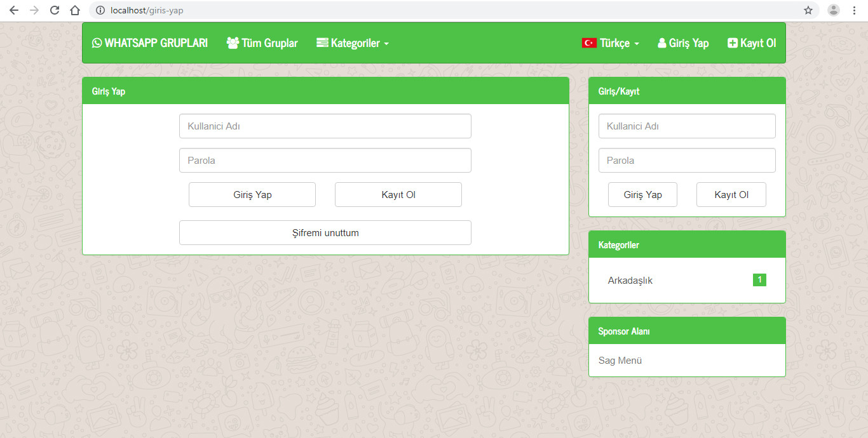Click the browser forward arrow

coord(34,10)
